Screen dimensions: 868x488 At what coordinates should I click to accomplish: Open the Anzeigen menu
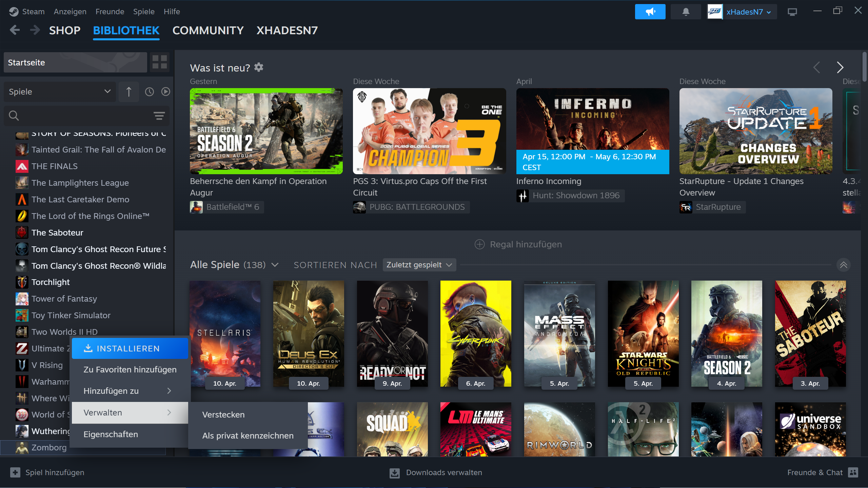click(x=70, y=12)
